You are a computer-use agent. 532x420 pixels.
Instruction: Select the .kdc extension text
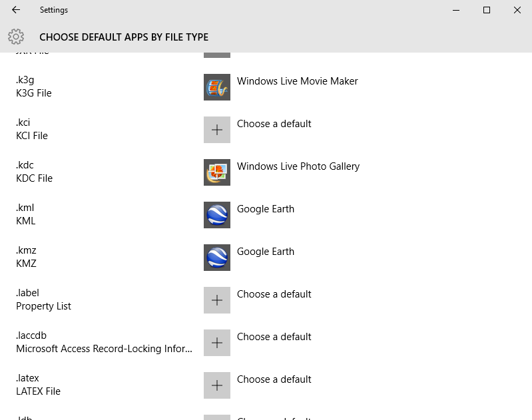pyautogui.click(x=25, y=165)
